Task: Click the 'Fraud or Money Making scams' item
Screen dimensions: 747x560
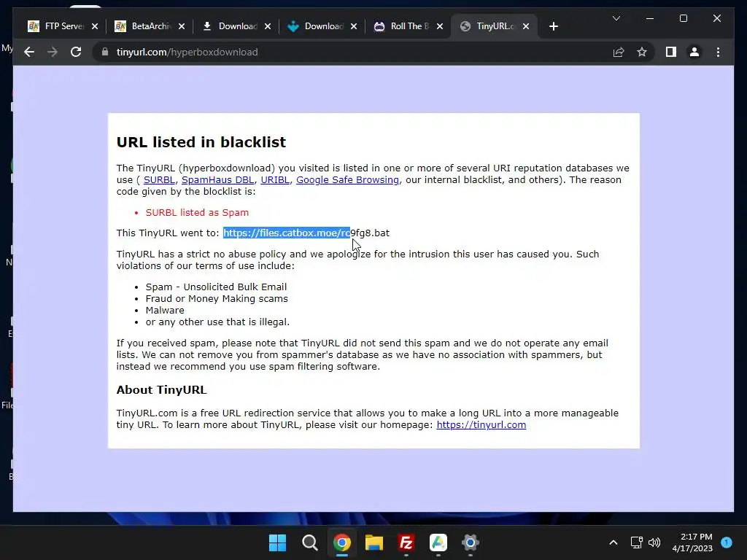Action: (x=217, y=298)
